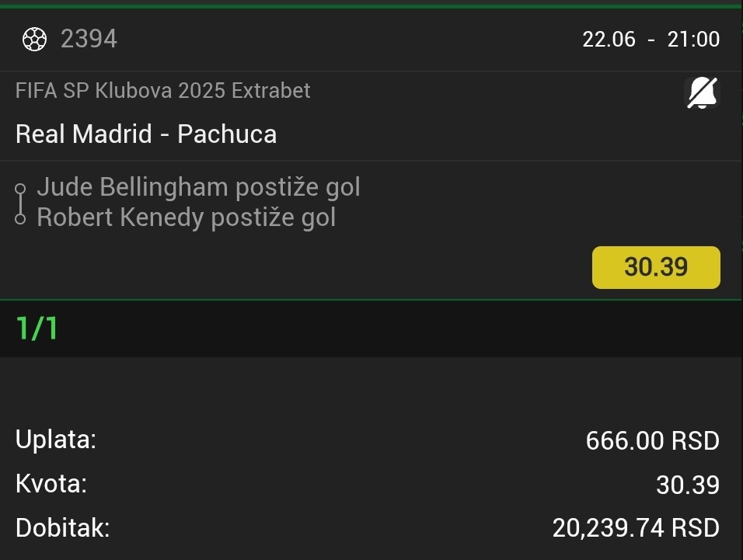Click the match date 22.06 - 21:00

pyautogui.click(x=651, y=40)
